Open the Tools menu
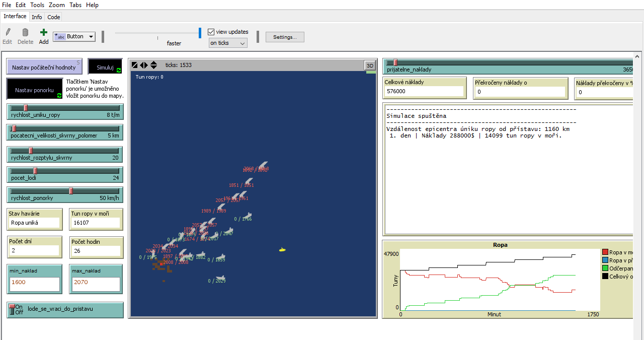 [37, 5]
